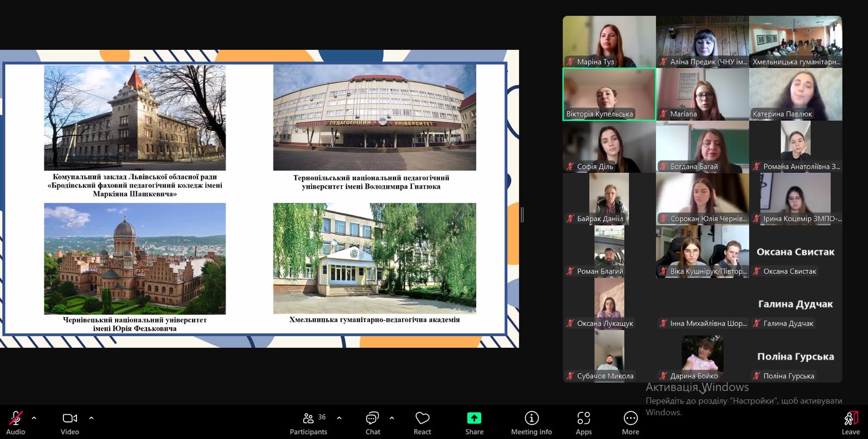Click muted mic icon beside Сорокан Юлія
Screen dimensions: 868x439
(x=663, y=218)
